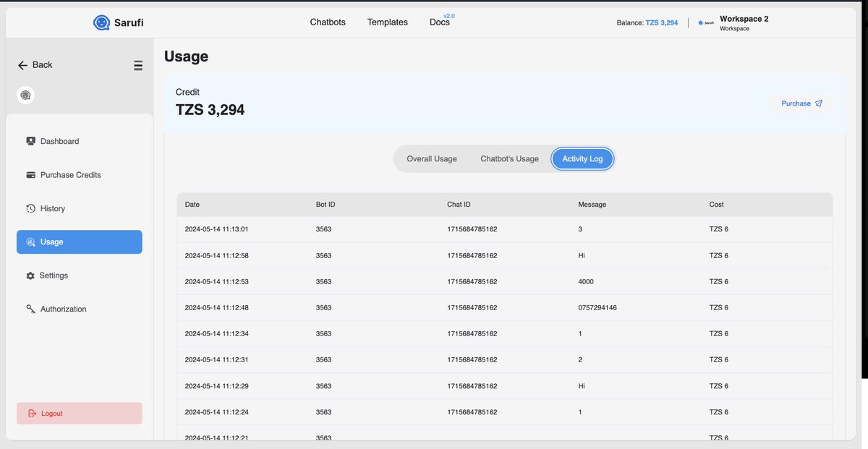Switch to Chatbot's Usage tab
Screen dimensions: 868x449
click(x=509, y=159)
